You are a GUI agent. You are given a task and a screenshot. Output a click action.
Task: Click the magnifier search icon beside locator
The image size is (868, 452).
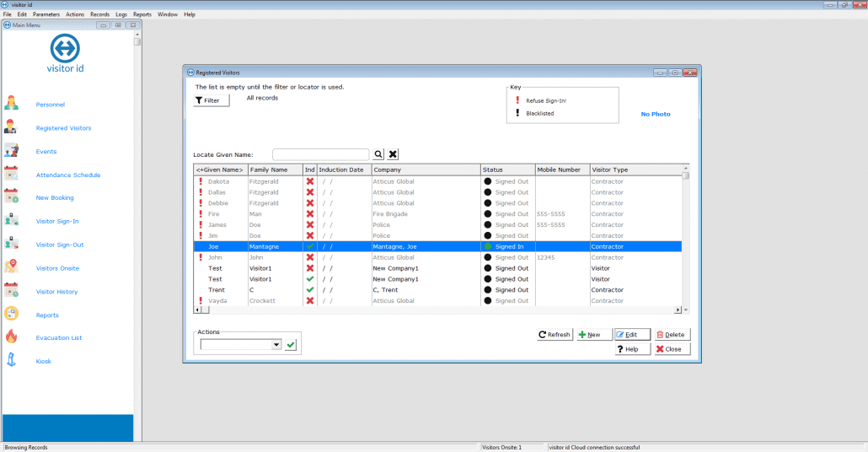[x=378, y=154]
